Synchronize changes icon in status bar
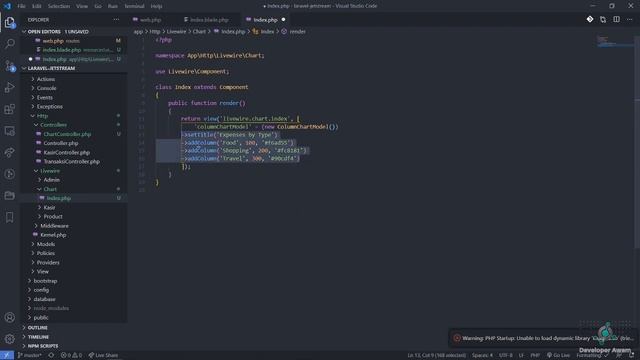This screenshot has height=360, width=640. [51, 355]
